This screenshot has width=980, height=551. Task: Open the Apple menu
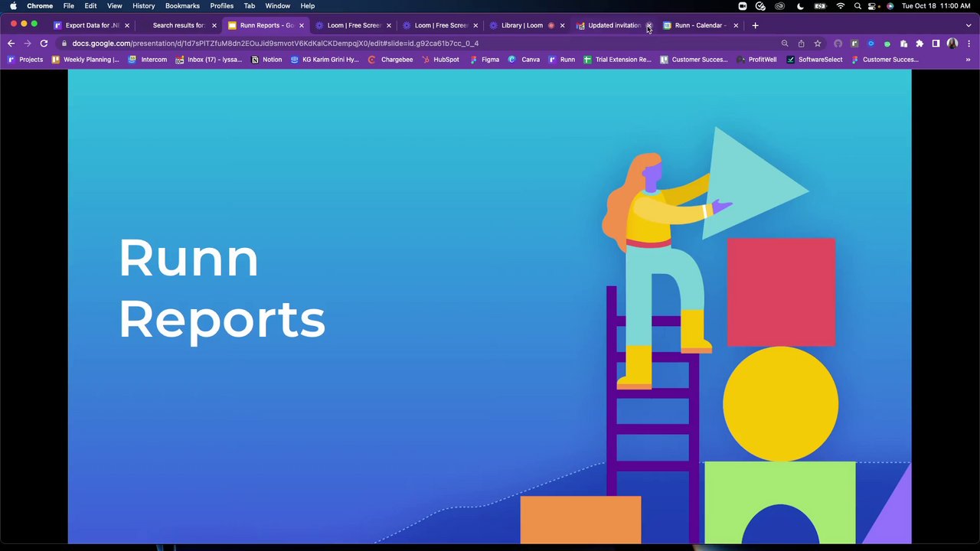click(x=13, y=6)
